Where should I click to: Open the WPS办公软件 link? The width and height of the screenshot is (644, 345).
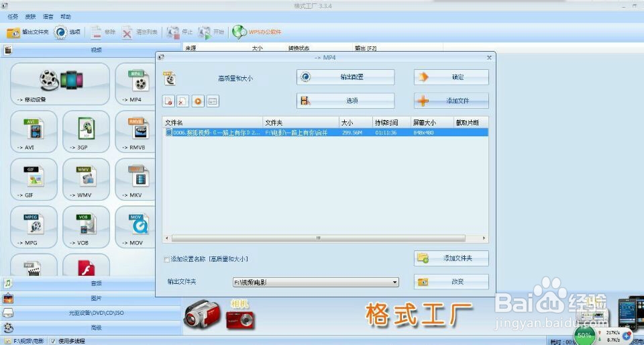click(x=257, y=32)
